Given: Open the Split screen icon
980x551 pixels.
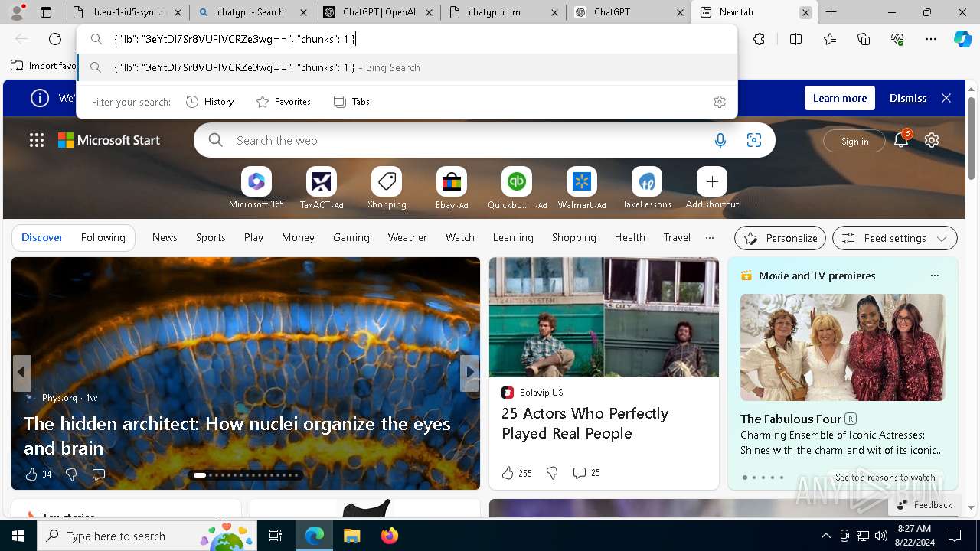Looking at the screenshot, I should click(x=795, y=39).
